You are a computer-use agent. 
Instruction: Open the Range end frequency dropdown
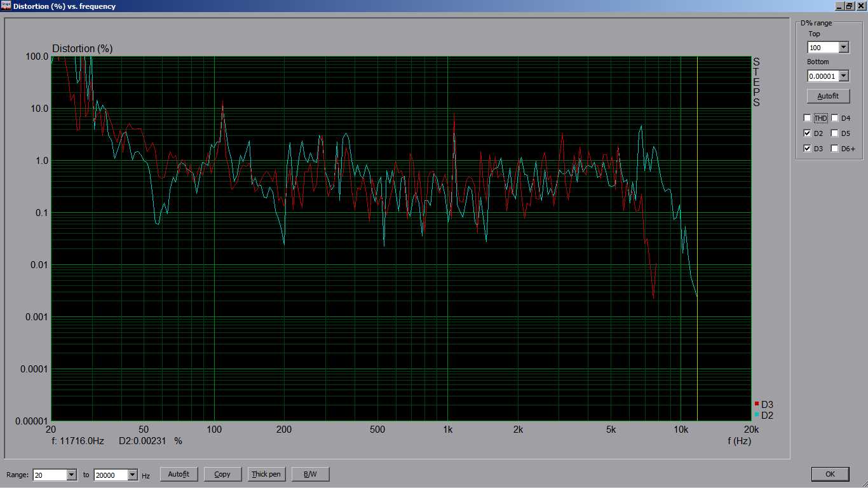click(132, 475)
